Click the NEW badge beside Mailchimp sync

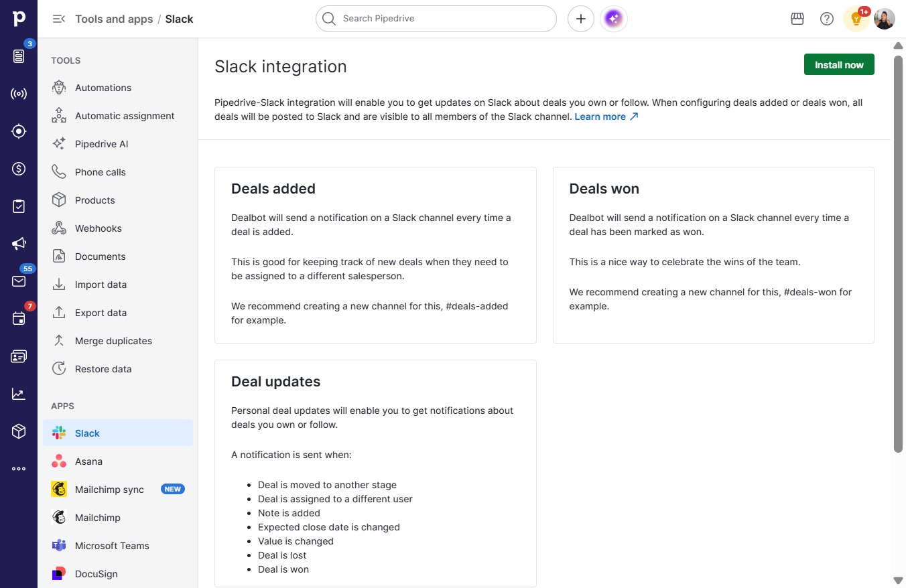173,490
